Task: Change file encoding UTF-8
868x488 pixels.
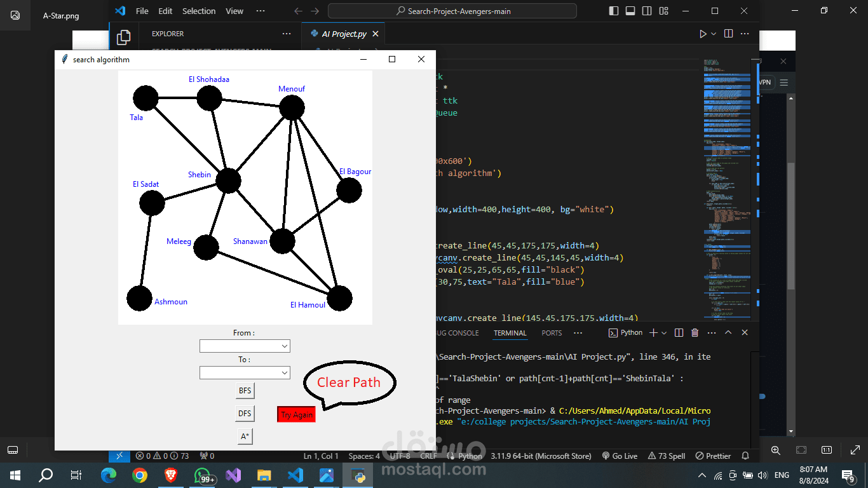Action: [x=400, y=456]
